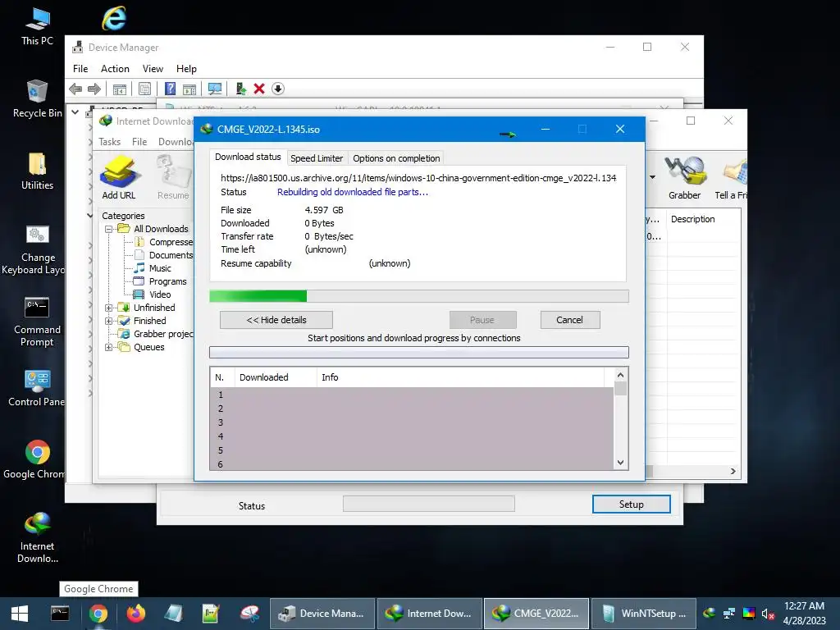
Task: Select Control Panel desktop shortcut
Action: [x=37, y=388]
